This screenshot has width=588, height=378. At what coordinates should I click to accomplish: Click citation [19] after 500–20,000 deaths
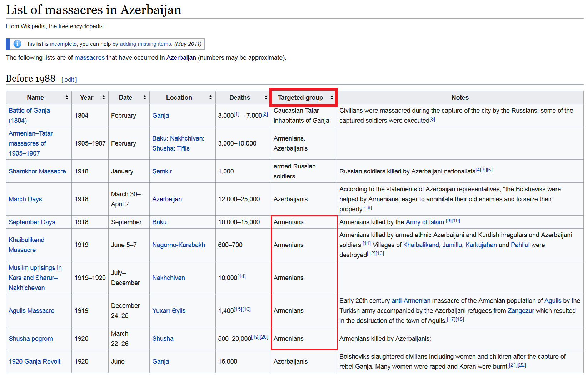(255, 337)
